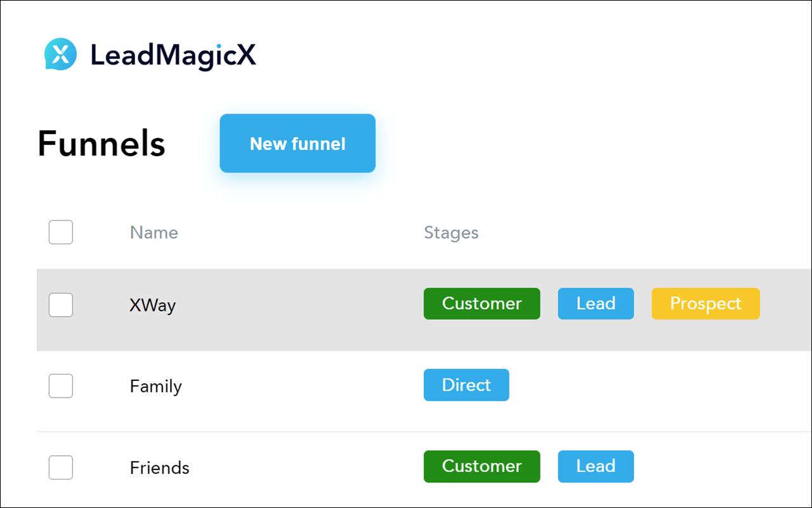The width and height of the screenshot is (812, 508).
Task: Open the Family funnel
Action: (155, 386)
